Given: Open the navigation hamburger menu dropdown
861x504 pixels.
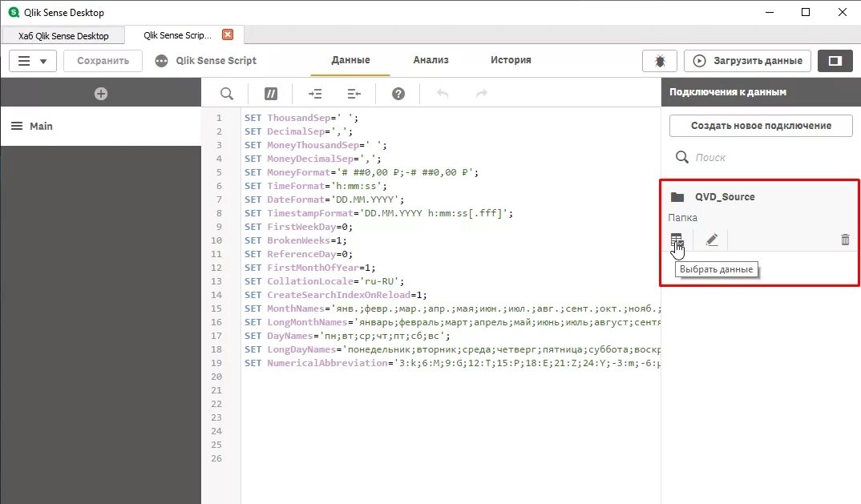Looking at the screenshot, I should (x=32, y=61).
